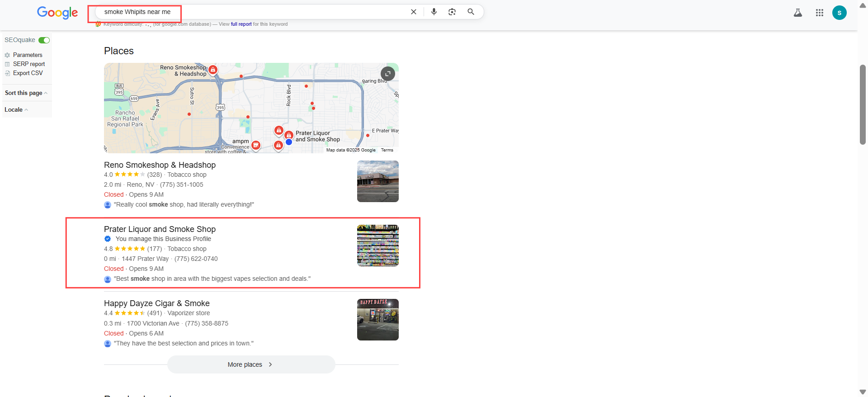Open Search Labs flask icon
Image resolution: width=868 pixels, height=397 pixels.
click(x=798, y=13)
